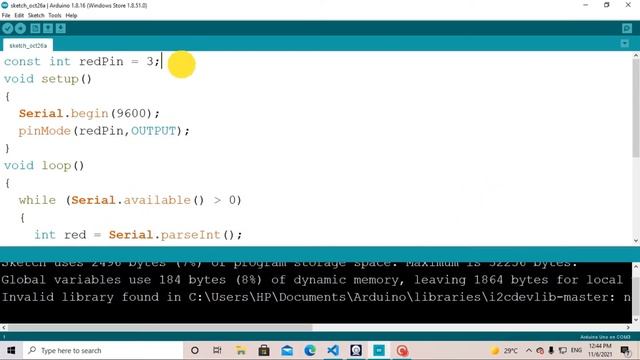The width and height of the screenshot is (640, 360).
Task: Click the code editor vertical scrollbar
Action: (x=636, y=108)
